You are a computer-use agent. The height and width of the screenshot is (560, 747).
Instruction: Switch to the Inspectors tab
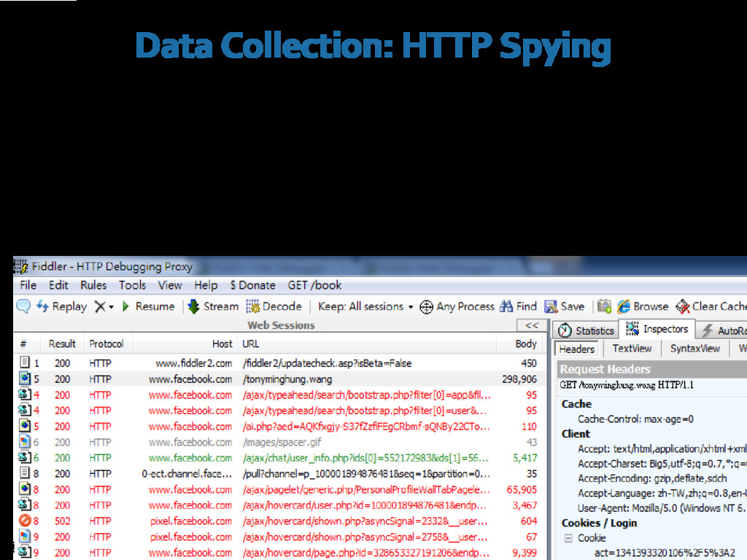(657, 329)
